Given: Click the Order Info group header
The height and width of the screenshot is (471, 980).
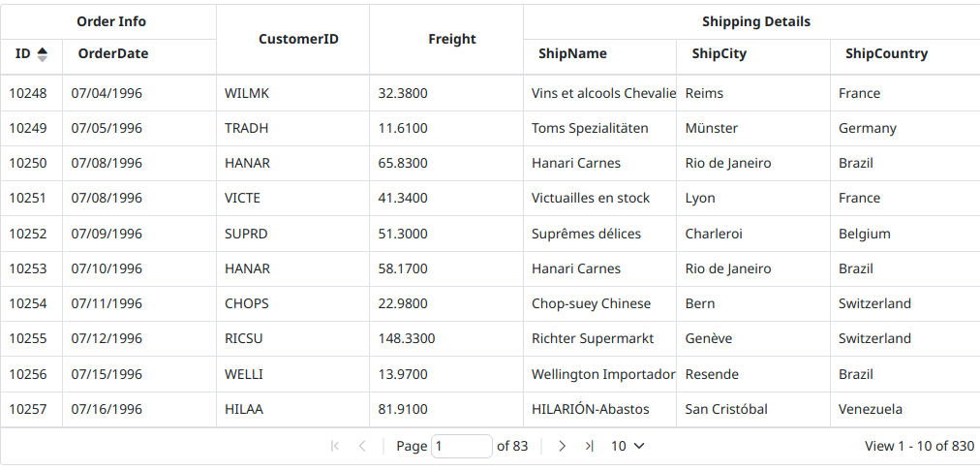Looking at the screenshot, I should [x=111, y=21].
